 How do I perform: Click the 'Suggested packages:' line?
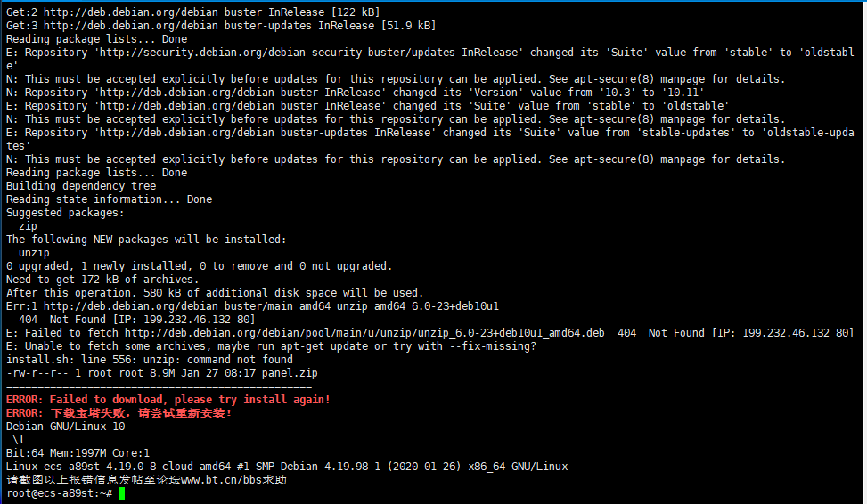coord(65,213)
